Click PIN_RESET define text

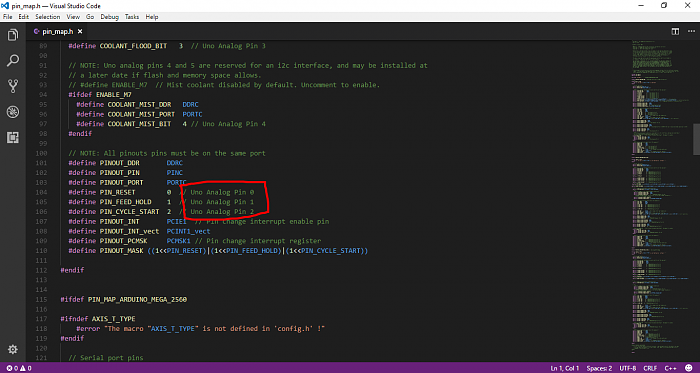[x=117, y=192]
